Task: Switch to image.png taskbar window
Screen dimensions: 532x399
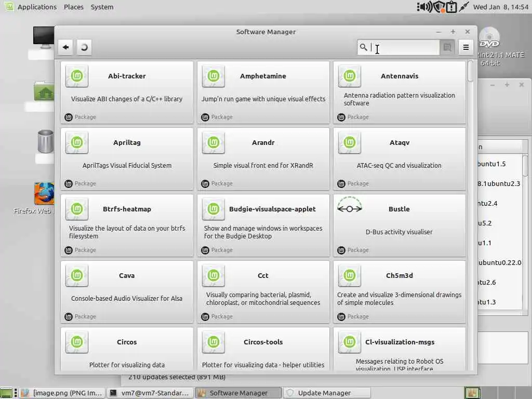Action: tap(62, 393)
